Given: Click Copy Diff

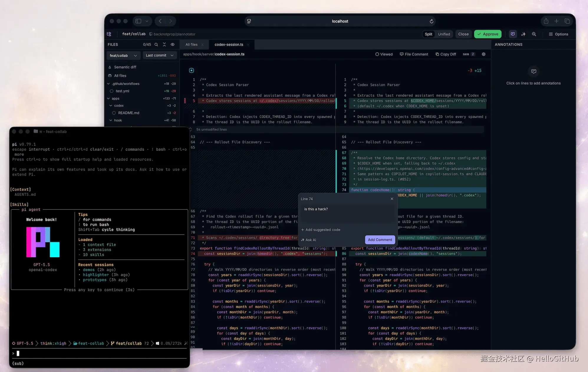Looking at the screenshot, I should pyautogui.click(x=446, y=54).
